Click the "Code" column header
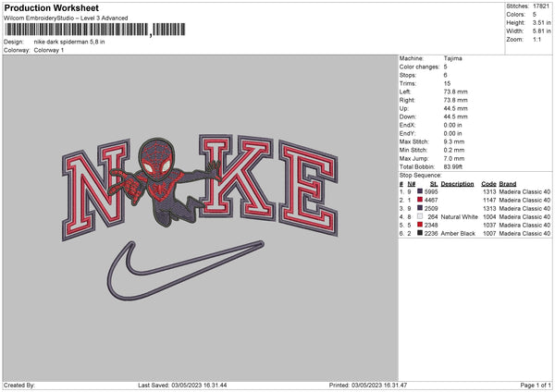 (x=488, y=184)
